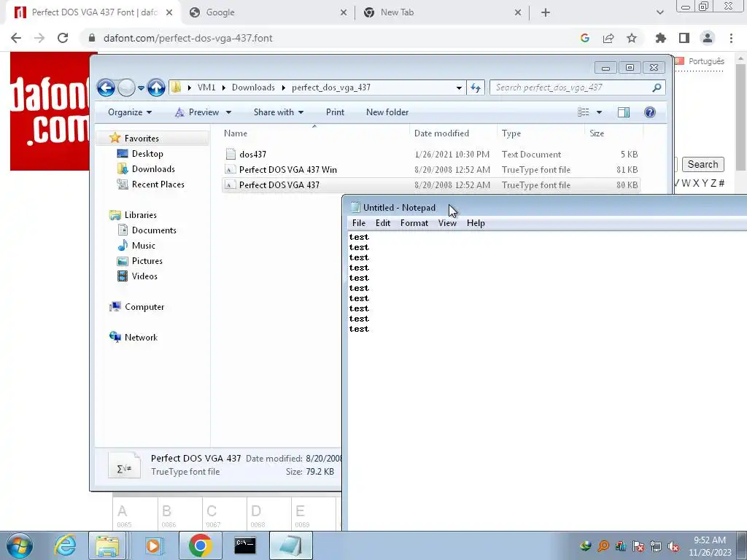Open Chrome Extensions puzzle icon
Viewport: 747px width, 560px height.
[661, 38]
